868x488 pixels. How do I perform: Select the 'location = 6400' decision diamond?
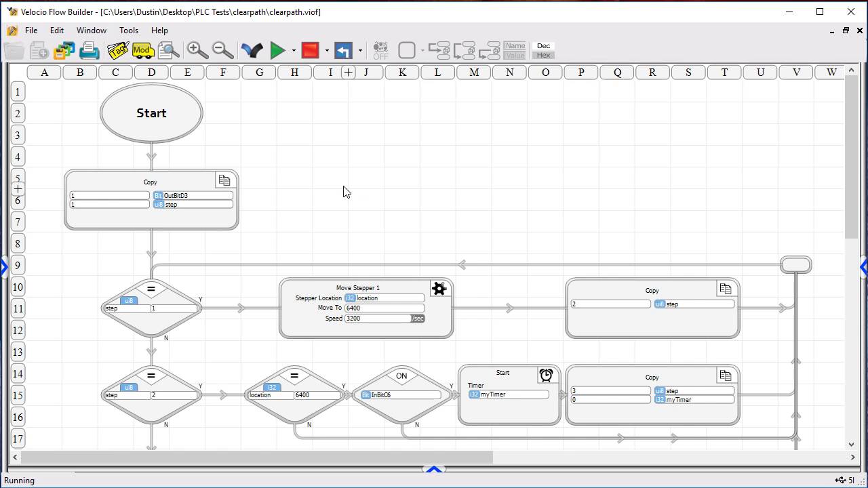[x=294, y=394]
